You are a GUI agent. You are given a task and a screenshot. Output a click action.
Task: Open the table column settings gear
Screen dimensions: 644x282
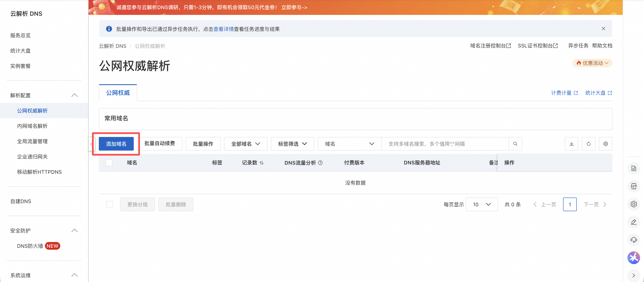click(x=605, y=144)
